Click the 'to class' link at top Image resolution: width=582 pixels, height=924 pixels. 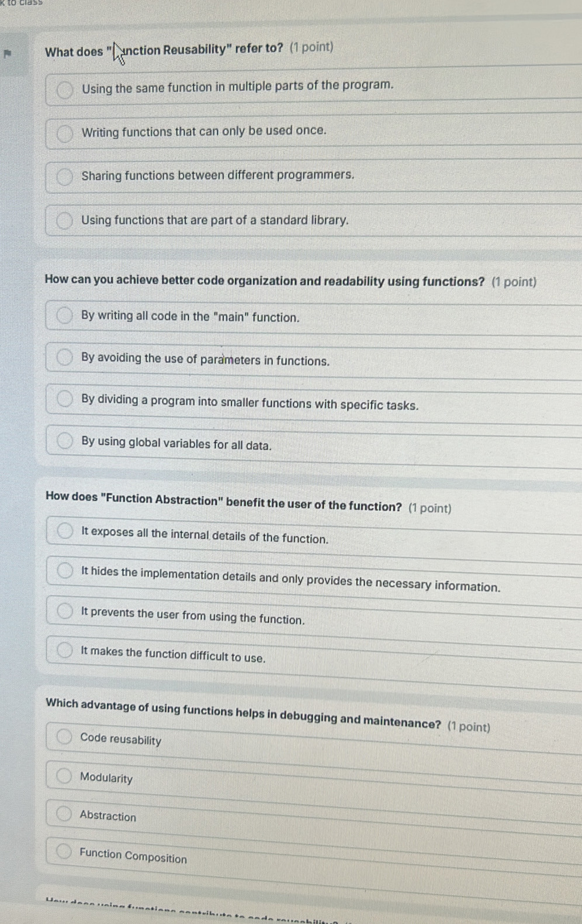pos(22,3)
